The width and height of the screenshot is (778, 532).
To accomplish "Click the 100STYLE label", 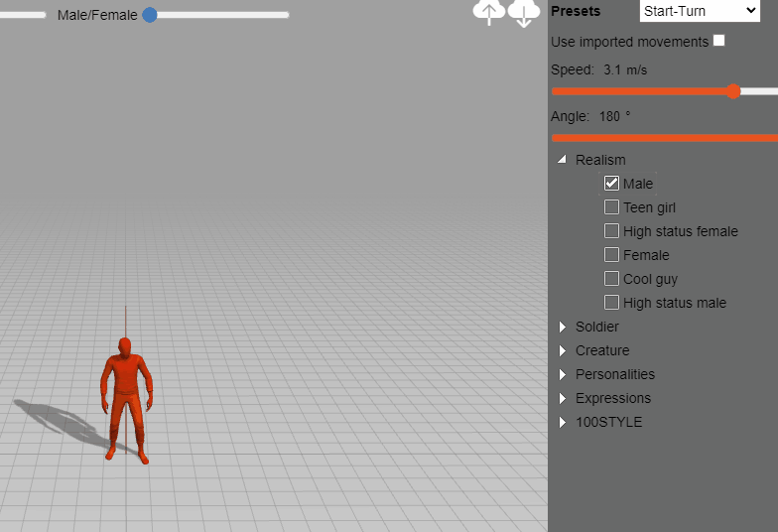I will 609,422.
